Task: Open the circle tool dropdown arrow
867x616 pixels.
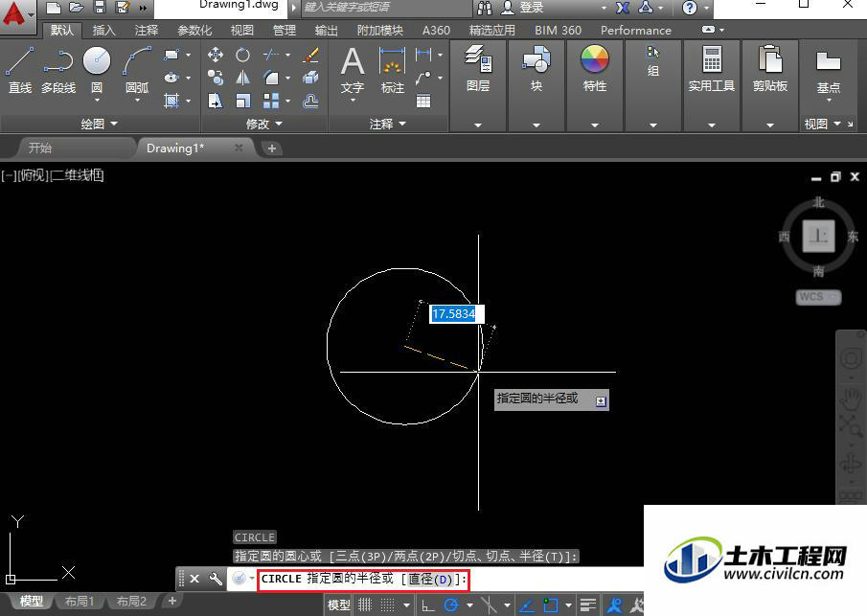Action: 97,101
